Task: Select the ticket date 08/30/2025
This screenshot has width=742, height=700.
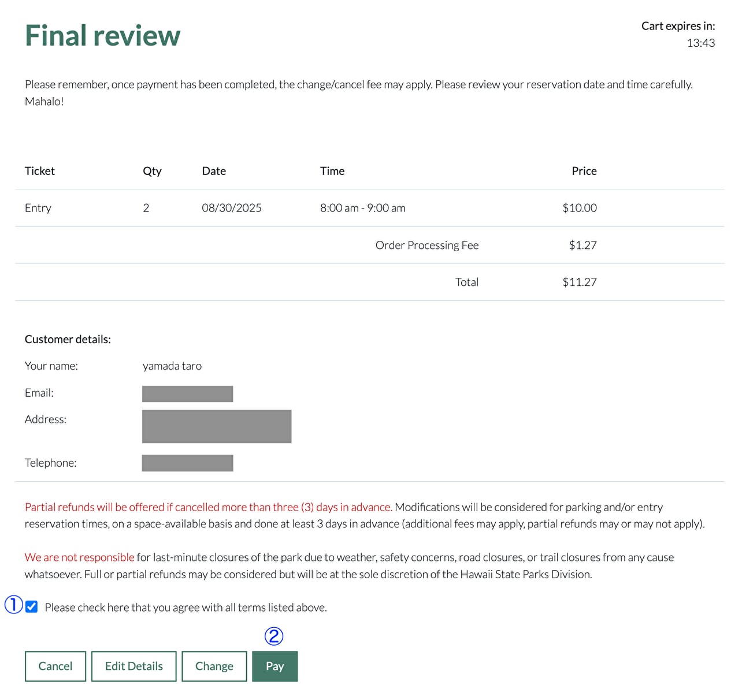Action: (x=232, y=208)
